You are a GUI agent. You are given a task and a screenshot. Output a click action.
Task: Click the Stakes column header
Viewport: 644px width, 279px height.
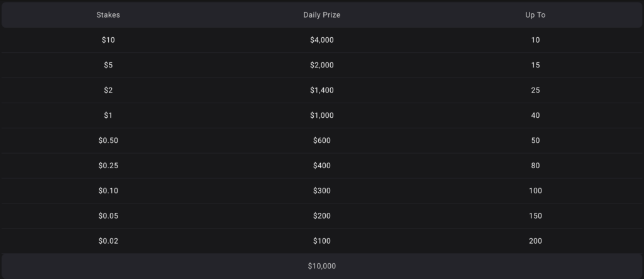click(x=108, y=14)
